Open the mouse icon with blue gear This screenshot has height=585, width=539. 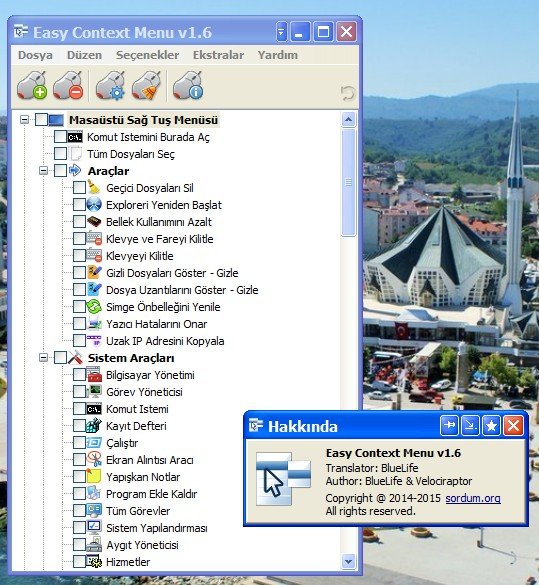point(111,85)
